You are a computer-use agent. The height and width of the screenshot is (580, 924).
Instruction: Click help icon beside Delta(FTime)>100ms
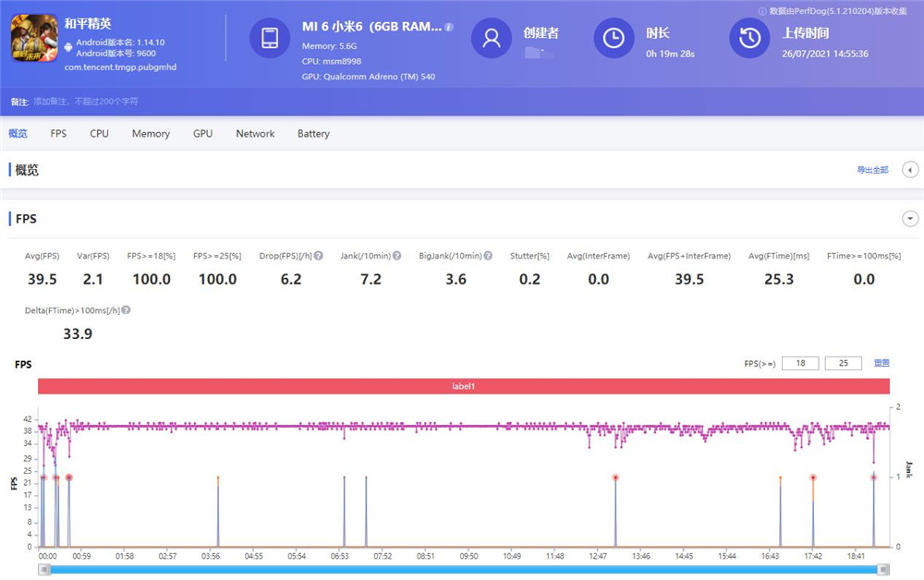pos(126,310)
